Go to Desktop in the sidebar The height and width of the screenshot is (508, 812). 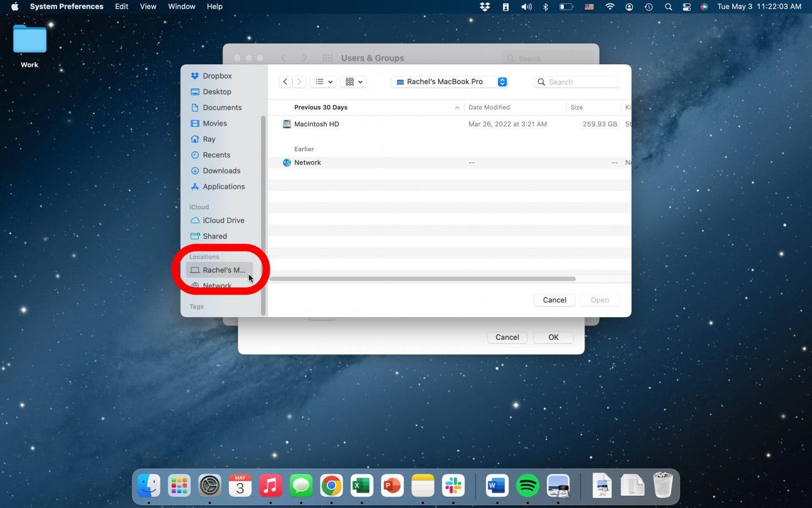click(x=216, y=92)
